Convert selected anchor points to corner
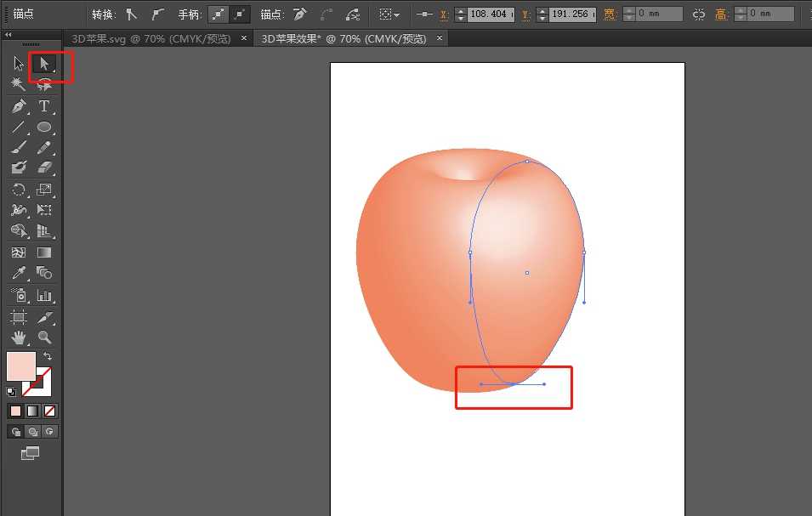The width and height of the screenshot is (812, 516). click(x=131, y=14)
